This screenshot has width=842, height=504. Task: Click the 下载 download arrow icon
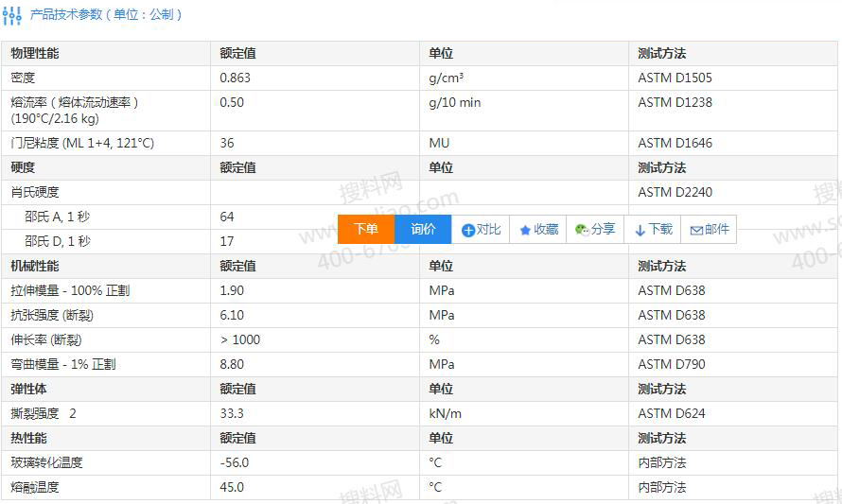[640, 230]
